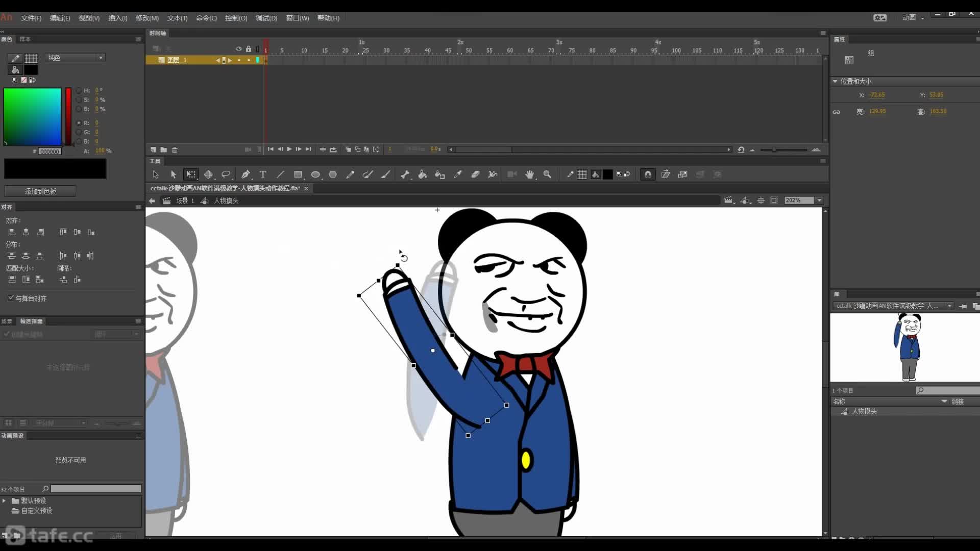Viewport: 980px width, 551px height.
Task: Select the Zoom magnifier tool
Action: tap(547, 174)
